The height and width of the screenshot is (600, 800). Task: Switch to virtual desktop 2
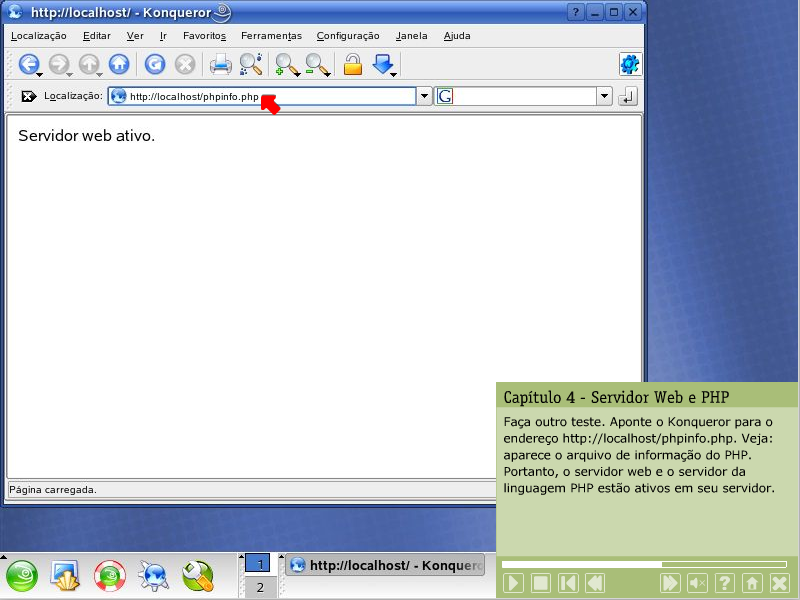259,588
